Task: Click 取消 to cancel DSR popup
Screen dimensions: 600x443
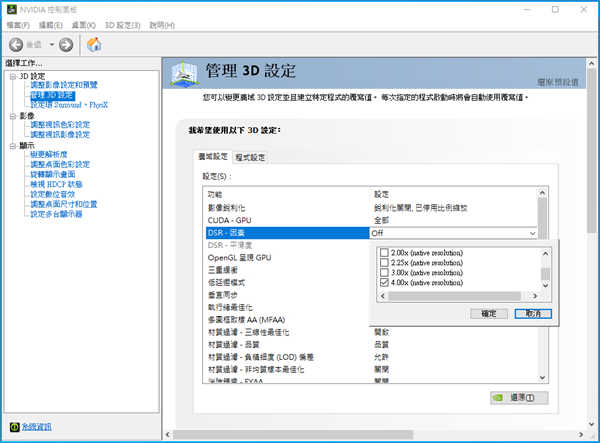Action: (x=533, y=314)
